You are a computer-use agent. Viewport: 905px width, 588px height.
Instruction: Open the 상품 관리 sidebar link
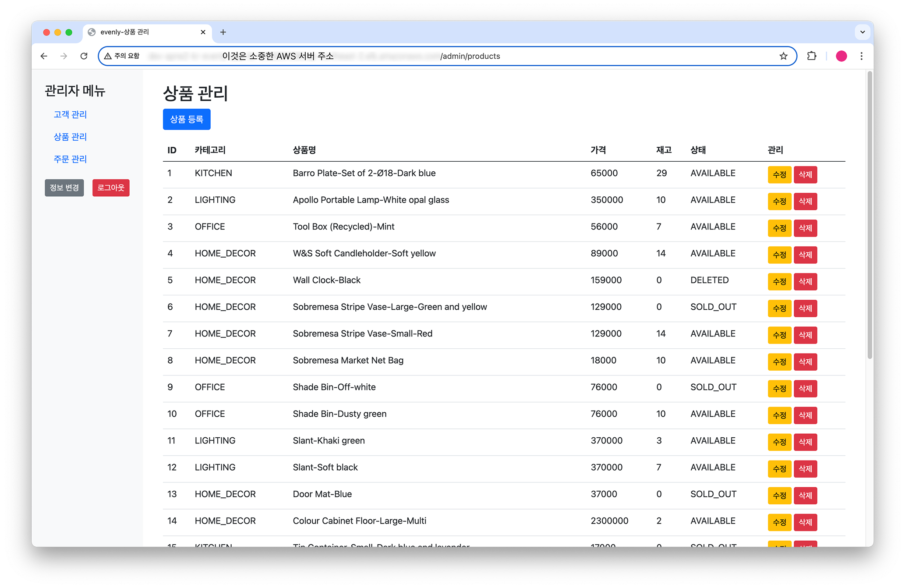(x=70, y=137)
